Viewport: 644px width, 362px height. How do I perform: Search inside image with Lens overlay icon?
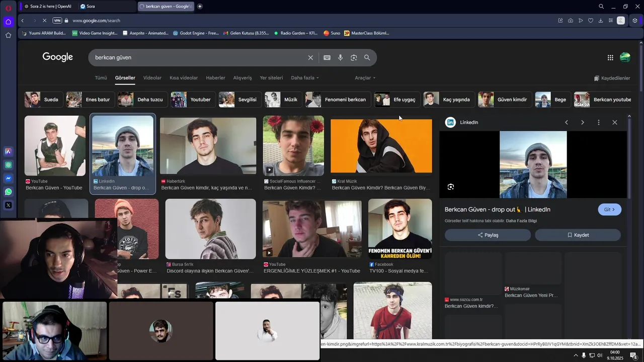tap(451, 187)
